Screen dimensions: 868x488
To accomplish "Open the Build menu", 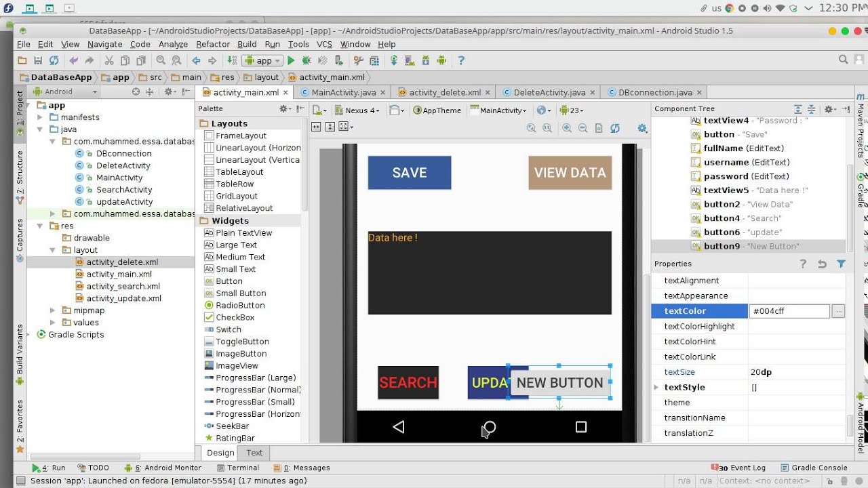I will pyautogui.click(x=247, y=44).
